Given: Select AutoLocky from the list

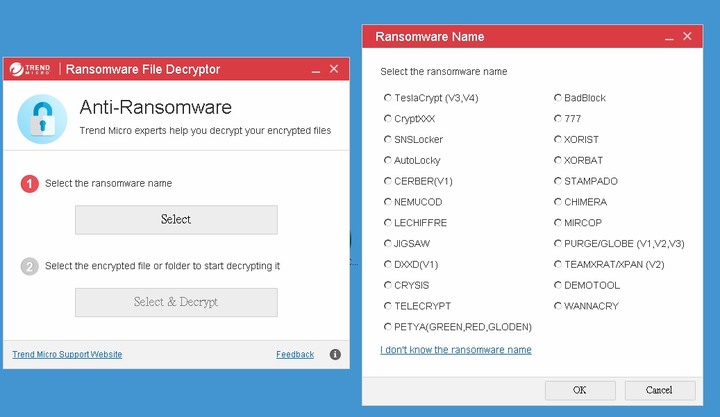Looking at the screenshot, I should pos(388,160).
